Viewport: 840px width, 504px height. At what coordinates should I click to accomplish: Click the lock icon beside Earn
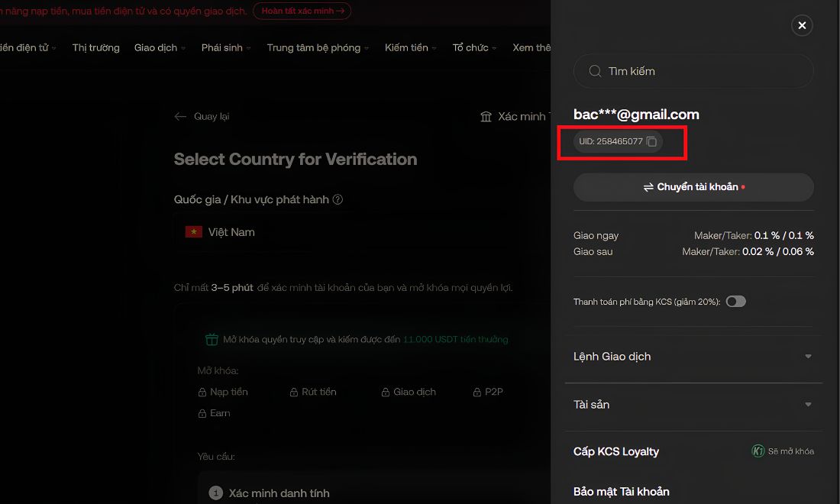point(202,413)
